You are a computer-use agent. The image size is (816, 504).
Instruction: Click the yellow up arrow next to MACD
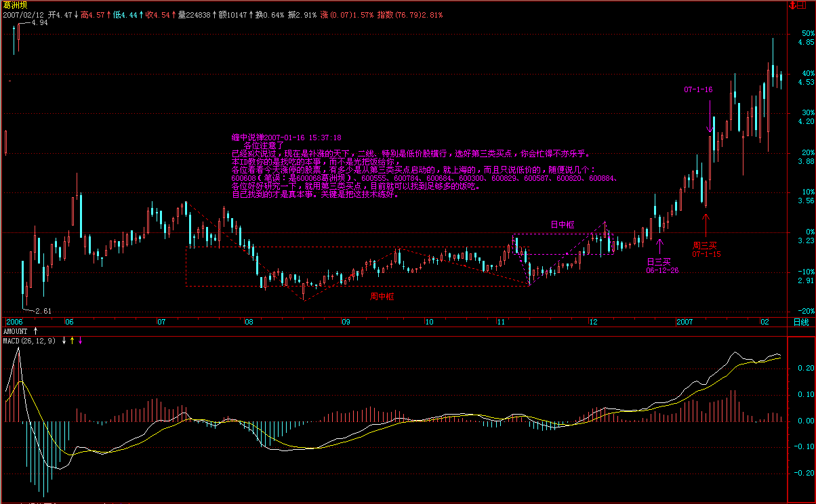73,340
